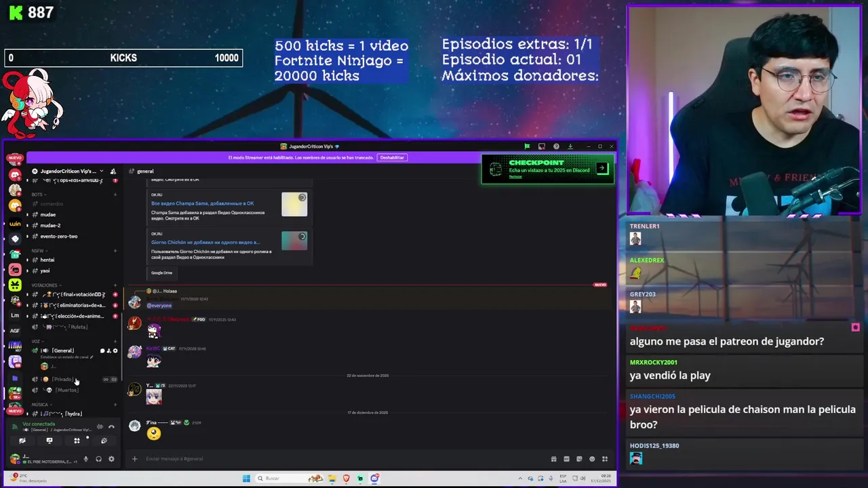Open apps icon in message bar

click(x=604, y=459)
